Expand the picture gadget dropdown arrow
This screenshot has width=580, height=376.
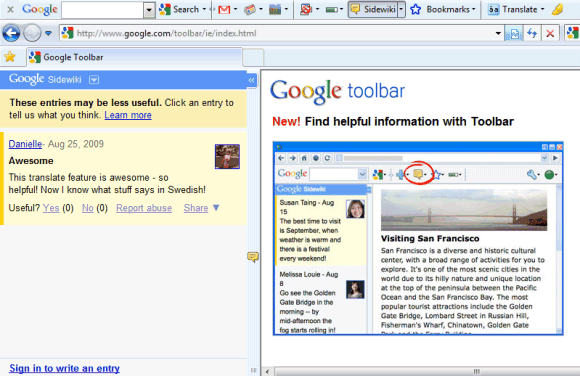coord(286,9)
